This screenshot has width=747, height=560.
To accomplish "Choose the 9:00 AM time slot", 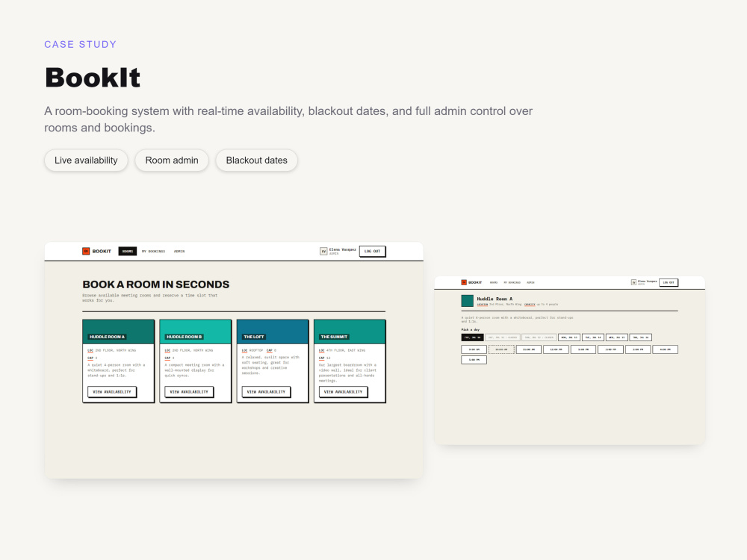I will coord(474,349).
